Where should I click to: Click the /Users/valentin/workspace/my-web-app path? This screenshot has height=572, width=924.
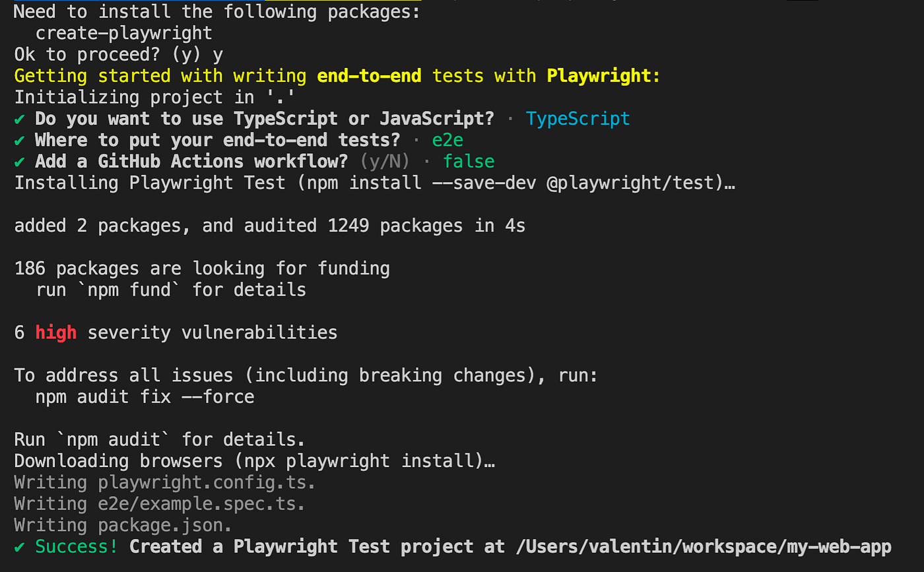point(698,547)
